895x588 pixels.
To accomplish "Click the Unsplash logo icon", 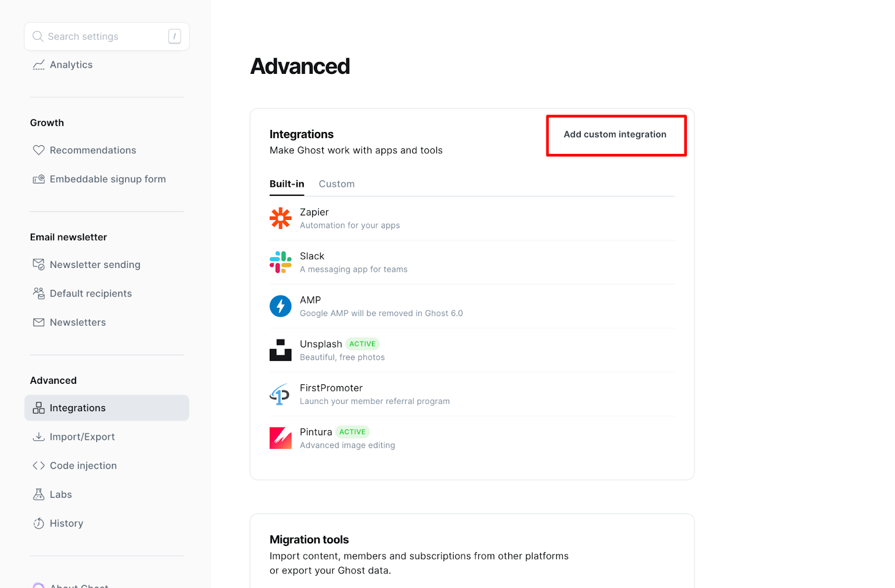I will [280, 350].
